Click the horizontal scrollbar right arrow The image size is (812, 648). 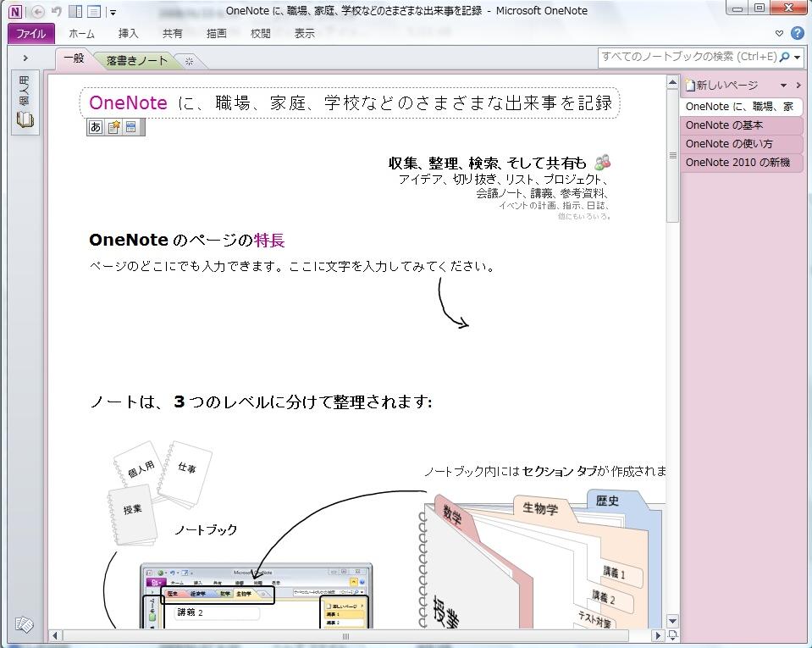tap(658, 635)
